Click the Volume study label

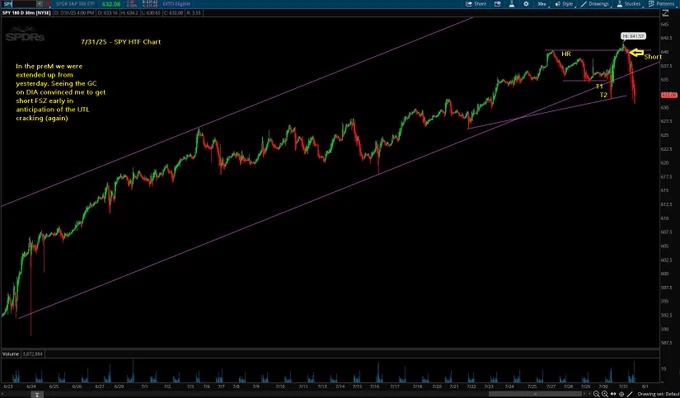click(x=10, y=354)
